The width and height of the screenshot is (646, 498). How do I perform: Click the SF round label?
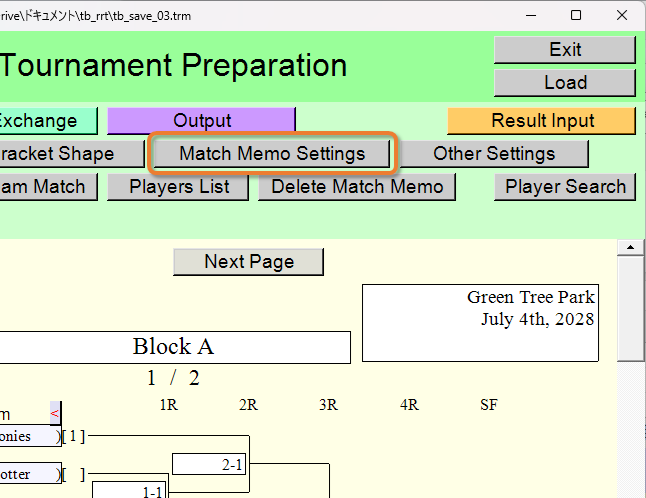489,405
